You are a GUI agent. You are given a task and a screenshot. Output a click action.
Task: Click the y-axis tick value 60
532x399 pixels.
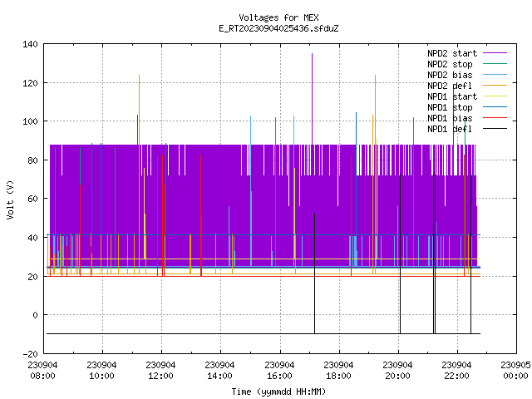pyautogui.click(x=32, y=199)
